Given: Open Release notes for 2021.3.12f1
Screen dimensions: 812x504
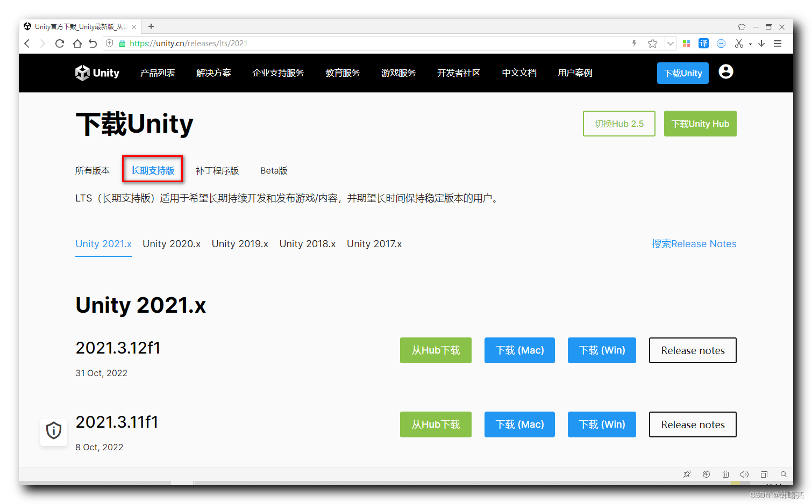Looking at the screenshot, I should click(693, 350).
